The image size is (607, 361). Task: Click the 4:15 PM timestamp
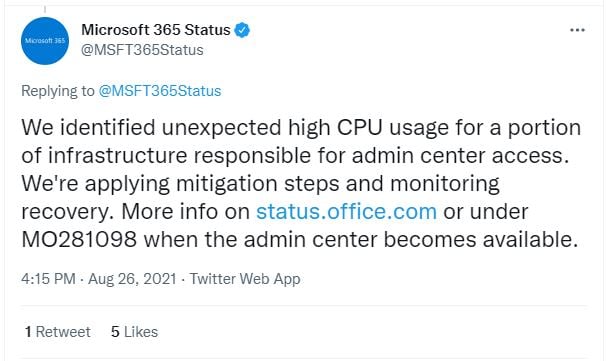point(48,279)
